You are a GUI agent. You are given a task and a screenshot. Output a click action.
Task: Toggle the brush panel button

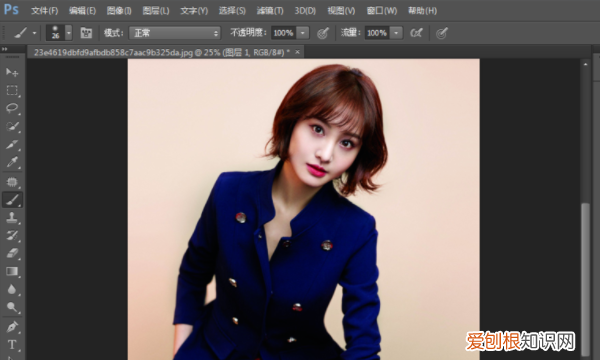tap(86, 33)
